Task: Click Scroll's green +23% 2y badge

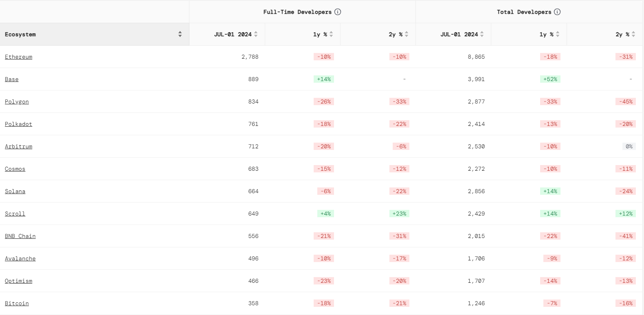Action: point(399,214)
